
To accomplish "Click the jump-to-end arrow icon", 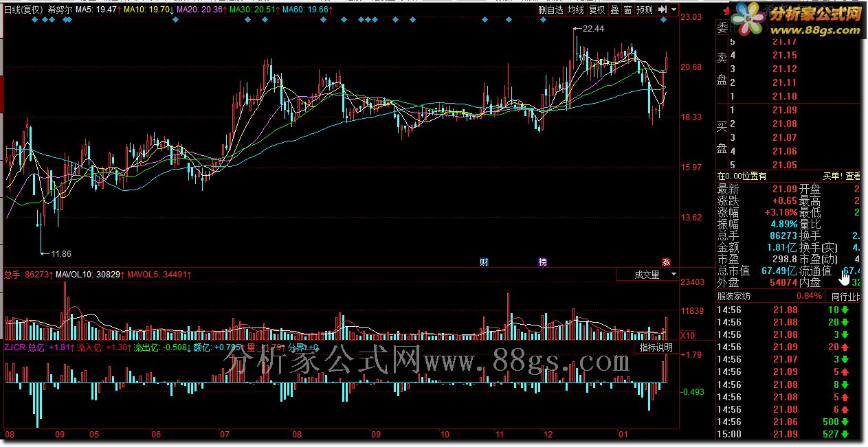I will (663, 10).
